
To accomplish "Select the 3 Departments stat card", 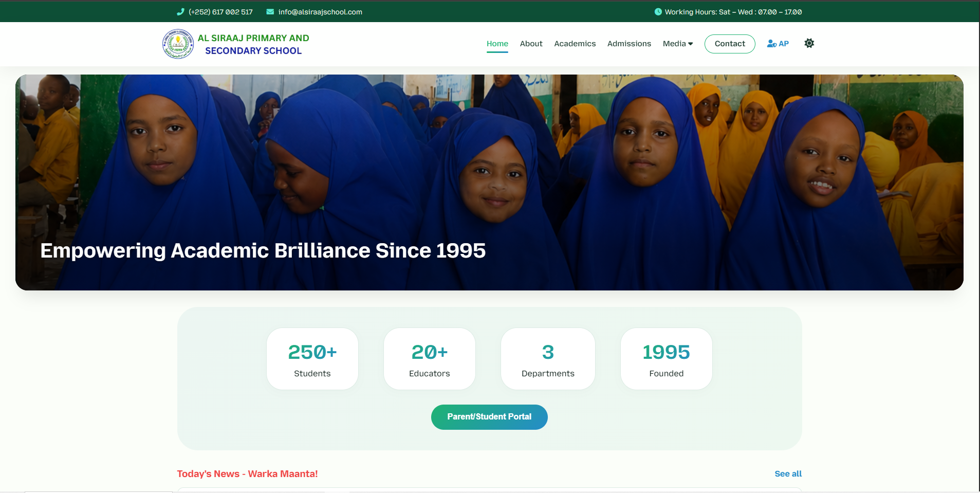I will [x=548, y=359].
